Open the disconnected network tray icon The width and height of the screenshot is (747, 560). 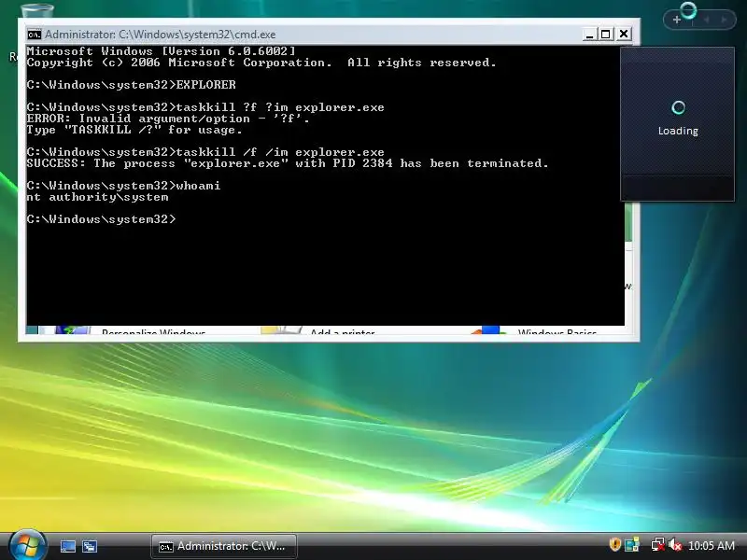(x=658, y=544)
